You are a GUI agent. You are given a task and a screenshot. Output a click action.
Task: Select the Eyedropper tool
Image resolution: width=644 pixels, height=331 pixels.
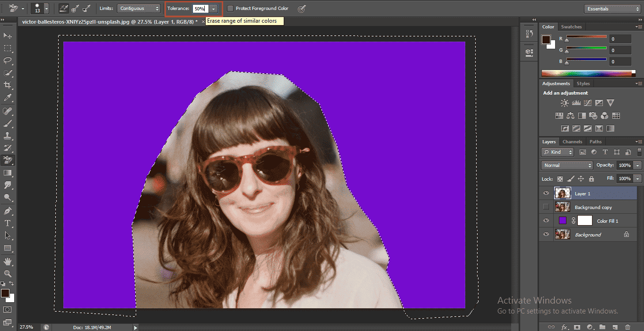point(8,98)
